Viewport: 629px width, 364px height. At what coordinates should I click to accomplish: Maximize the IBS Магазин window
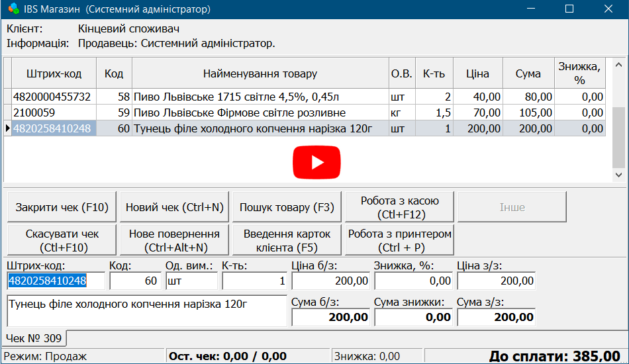tap(569, 9)
